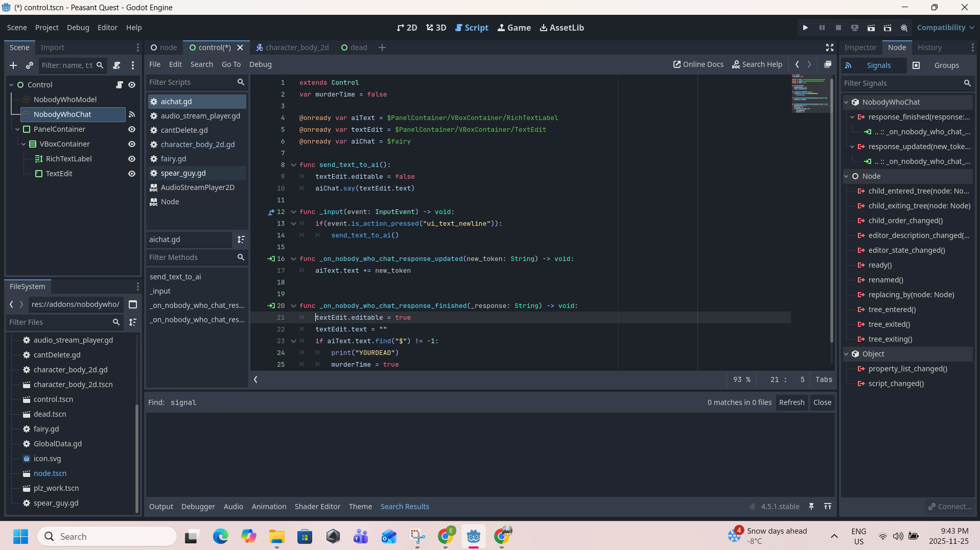Viewport: 980px width, 550px height.
Task: Run the project with the Play button
Action: click(805, 28)
